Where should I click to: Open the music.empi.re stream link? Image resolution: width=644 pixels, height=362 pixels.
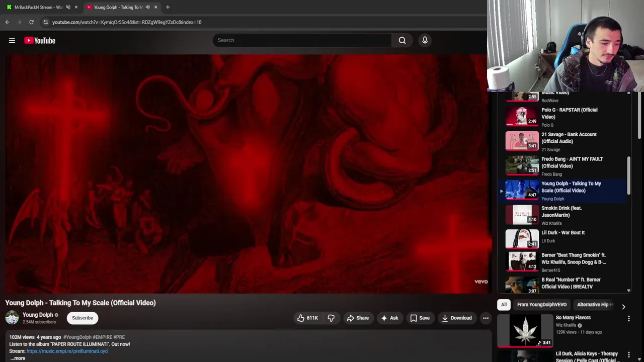pyautogui.click(x=67, y=351)
